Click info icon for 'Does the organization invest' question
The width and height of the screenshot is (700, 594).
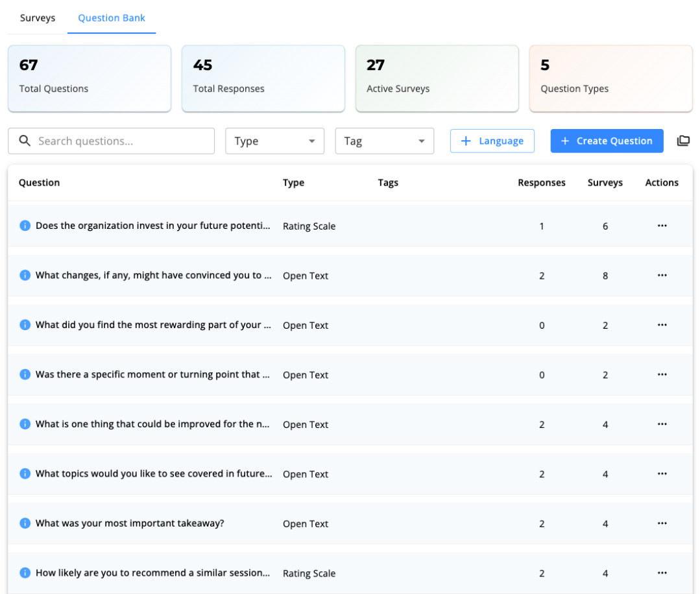pyautogui.click(x=25, y=226)
